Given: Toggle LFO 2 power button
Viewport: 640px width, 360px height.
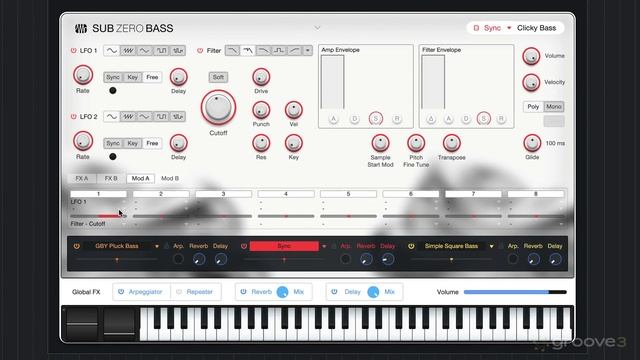Looking at the screenshot, I should coord(73,117).
